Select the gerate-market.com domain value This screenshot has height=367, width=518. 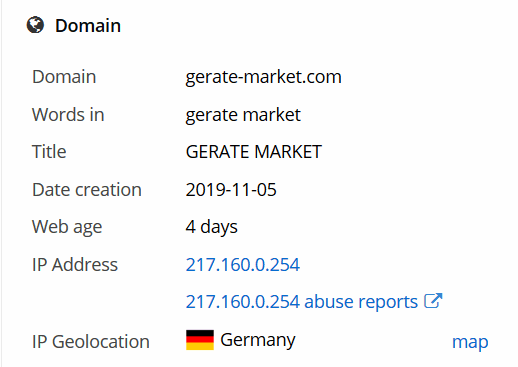[x=263, y=77]
